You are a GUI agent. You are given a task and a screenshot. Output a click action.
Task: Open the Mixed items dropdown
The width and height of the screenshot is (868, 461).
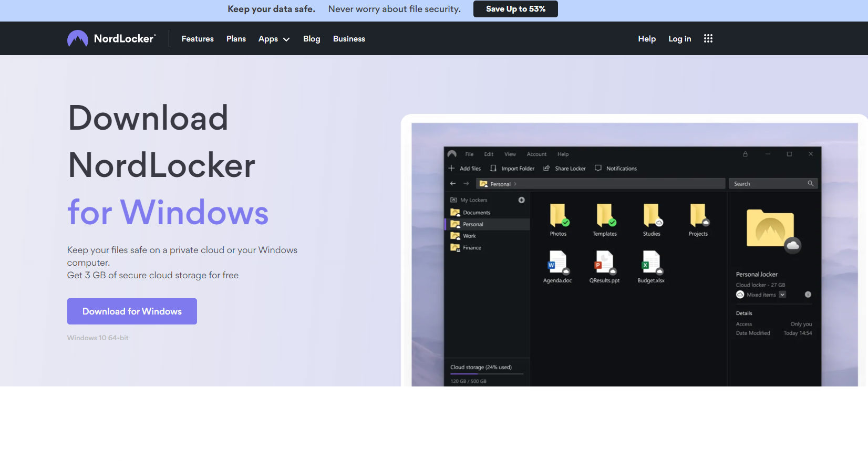click(x=782, y=295)
